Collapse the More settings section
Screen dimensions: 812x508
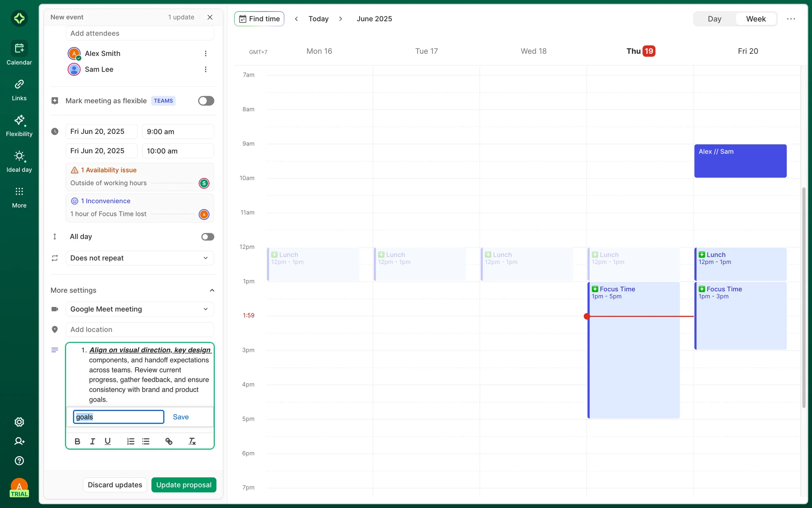[x=212, y=290]
